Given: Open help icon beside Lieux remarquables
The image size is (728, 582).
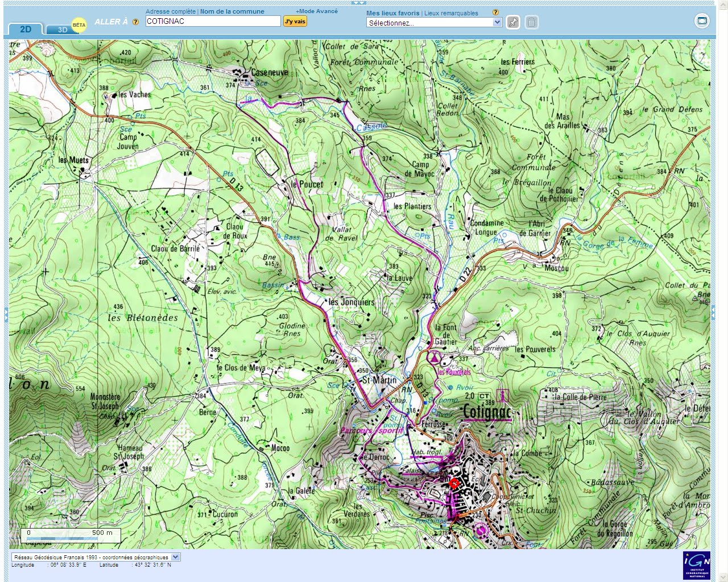Looking at the screenshot, I should pos(495,13).
